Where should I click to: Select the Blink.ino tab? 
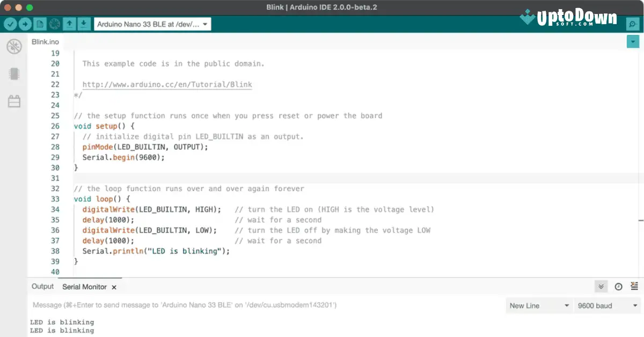45,41
